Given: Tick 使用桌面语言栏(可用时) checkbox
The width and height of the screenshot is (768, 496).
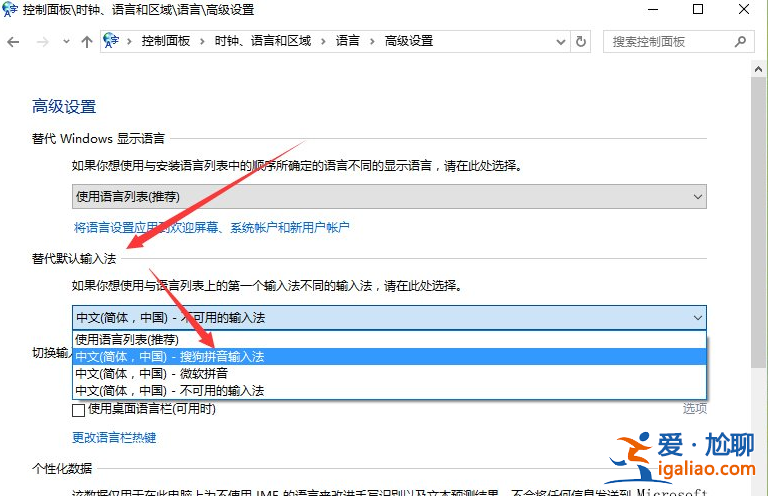Looking at the screenshot, I should 78,410.
